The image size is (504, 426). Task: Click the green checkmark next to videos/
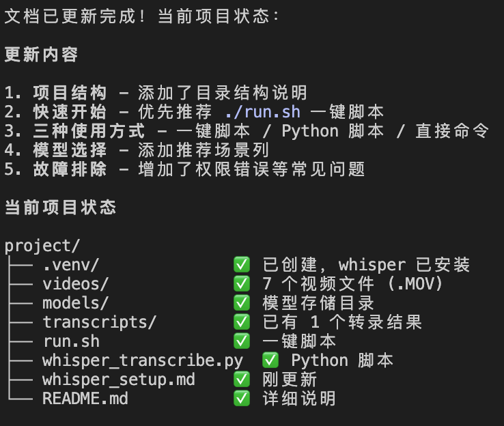tap(241, 283)
